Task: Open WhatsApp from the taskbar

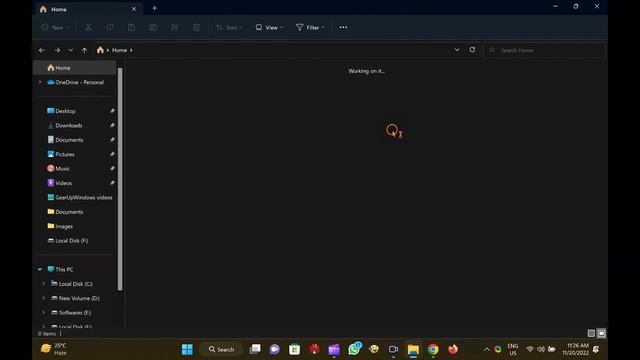Action: [354, 349]
